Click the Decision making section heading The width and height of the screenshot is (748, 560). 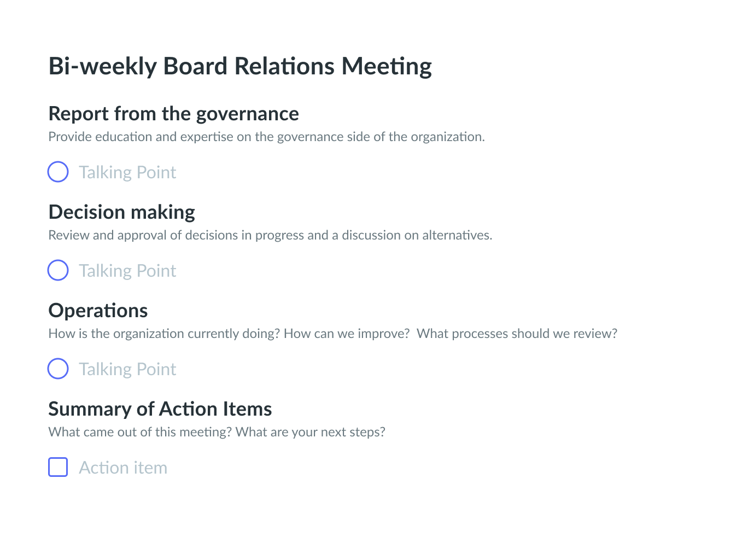(x=121, y=212)
